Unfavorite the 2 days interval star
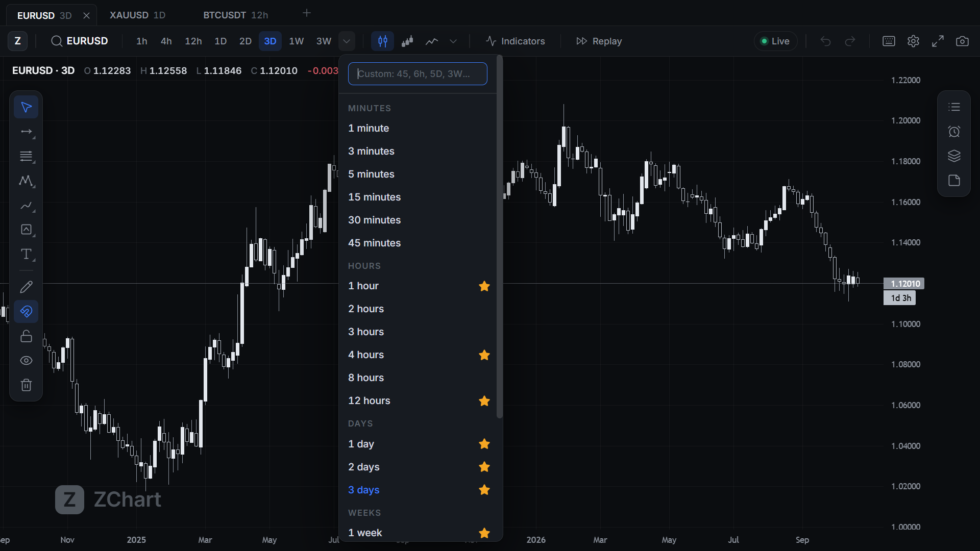Viewport: 980px width, 551px height. pos(484,467)
